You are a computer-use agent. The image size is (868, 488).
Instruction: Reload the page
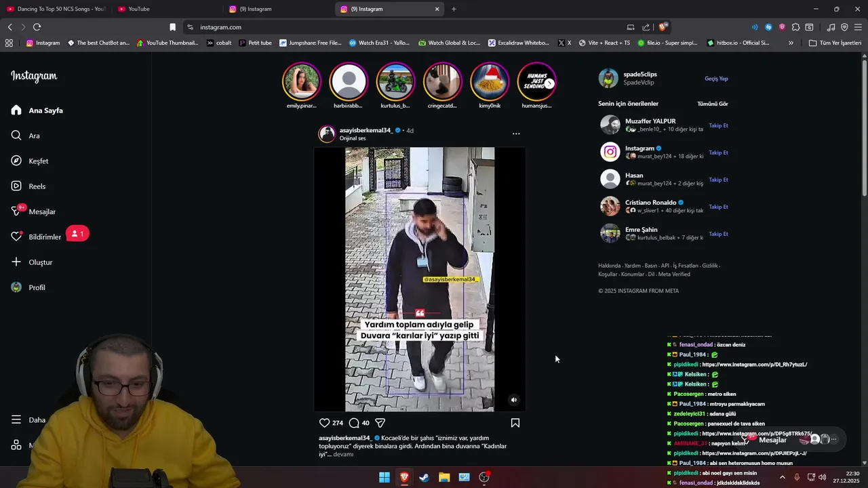tap(37, 27)
